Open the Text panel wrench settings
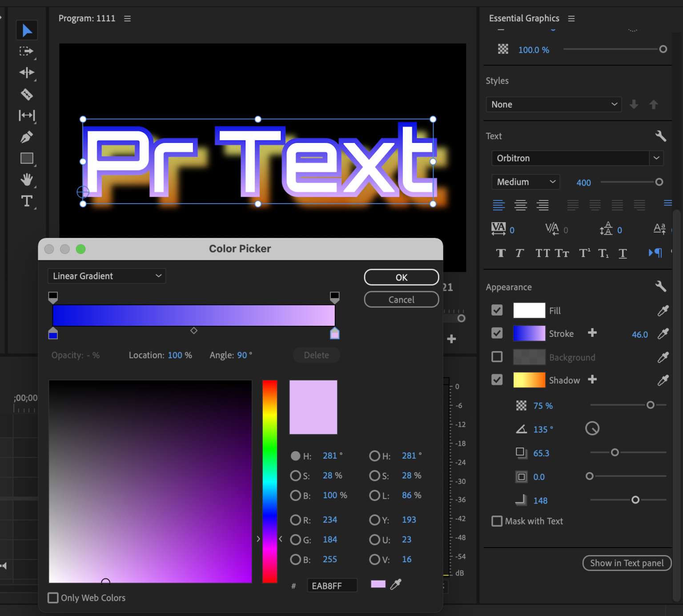Image resolution: width=683 pixels, height=616 pixels. [661, 136]
